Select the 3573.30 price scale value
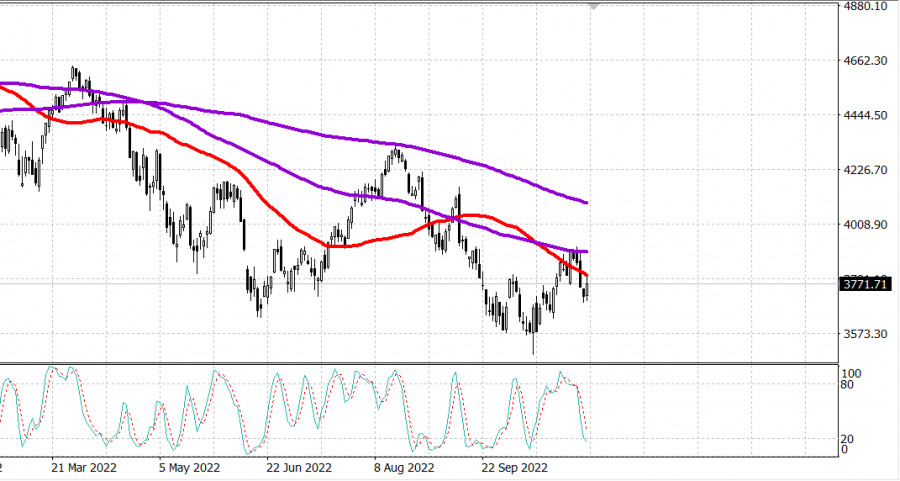900x481 pixels. coord(866,334)
